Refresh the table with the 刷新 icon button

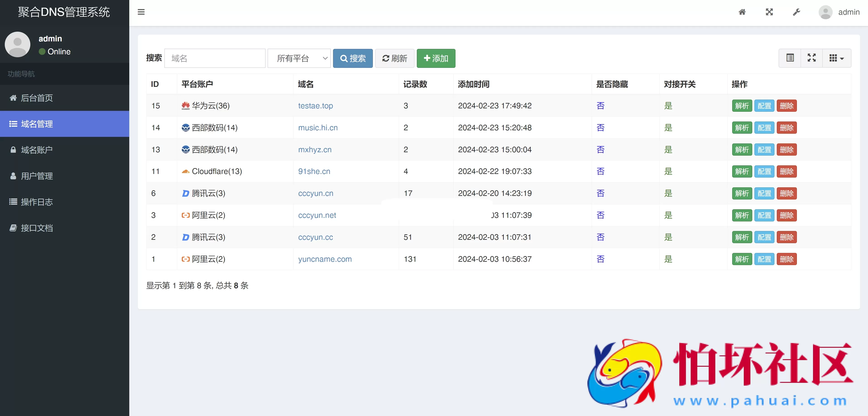click(395, 58)
